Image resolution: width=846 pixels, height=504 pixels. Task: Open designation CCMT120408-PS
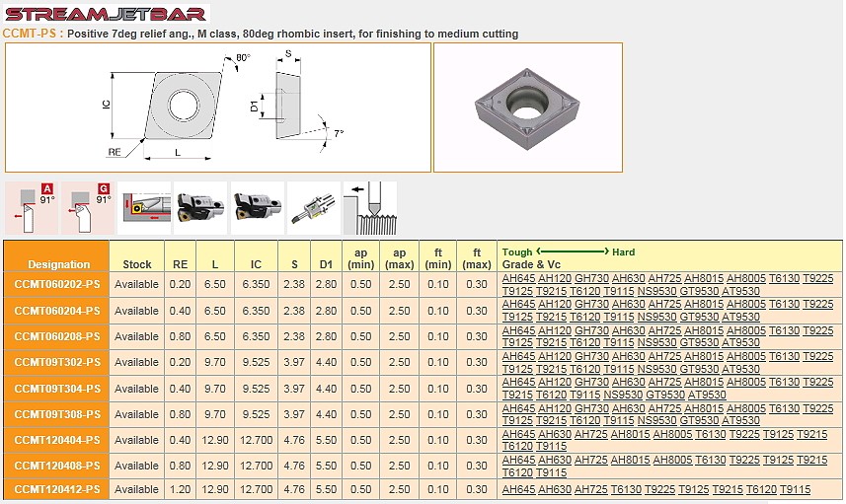pyautogui.click(x=57, y=466)
